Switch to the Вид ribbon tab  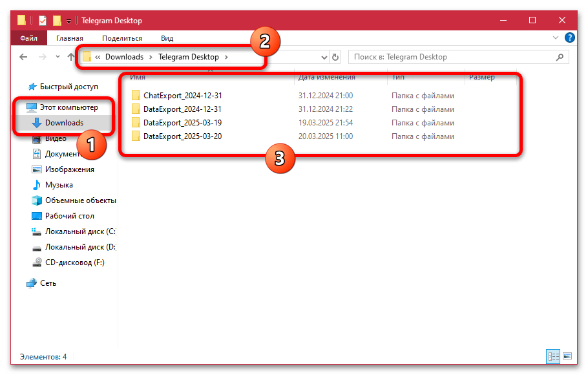(x=167, y=38)
